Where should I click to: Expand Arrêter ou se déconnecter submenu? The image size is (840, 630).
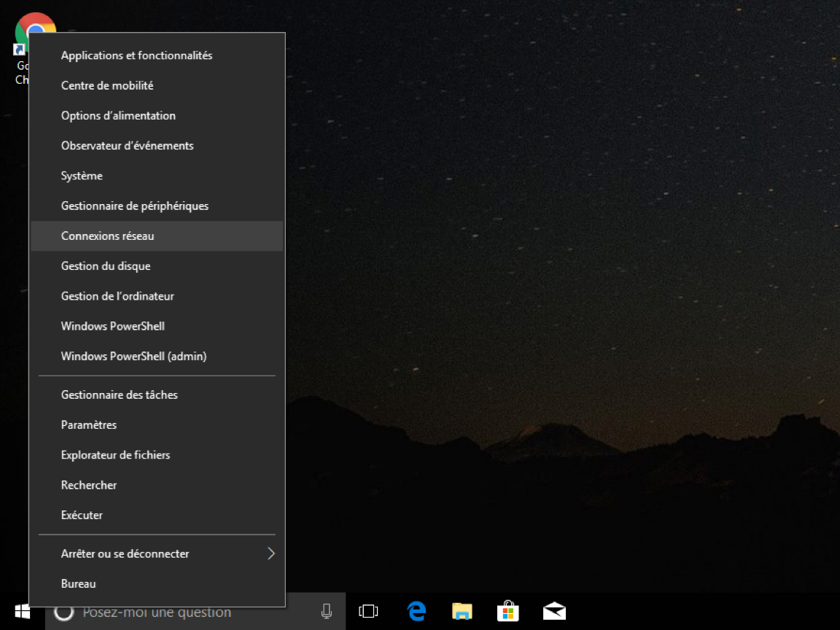(157, 553)
